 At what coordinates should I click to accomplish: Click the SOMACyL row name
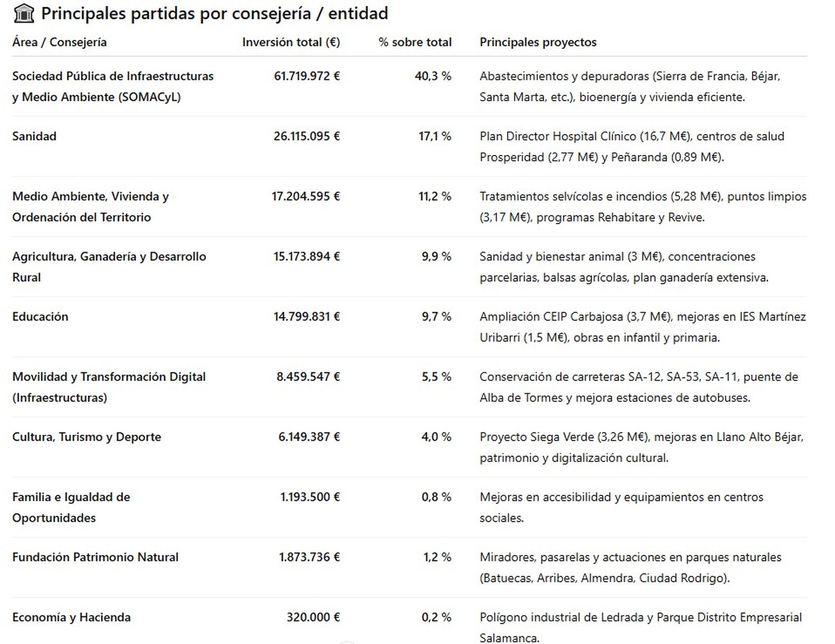click(x=113, y=87)
